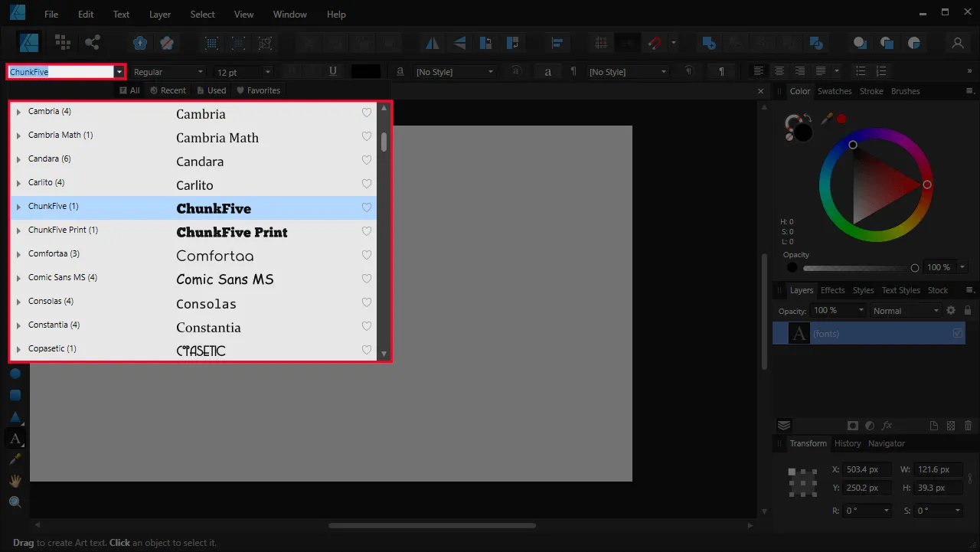Click the flip horizontal toolbar icon
980x552 pixels.
tap(433, 43)
